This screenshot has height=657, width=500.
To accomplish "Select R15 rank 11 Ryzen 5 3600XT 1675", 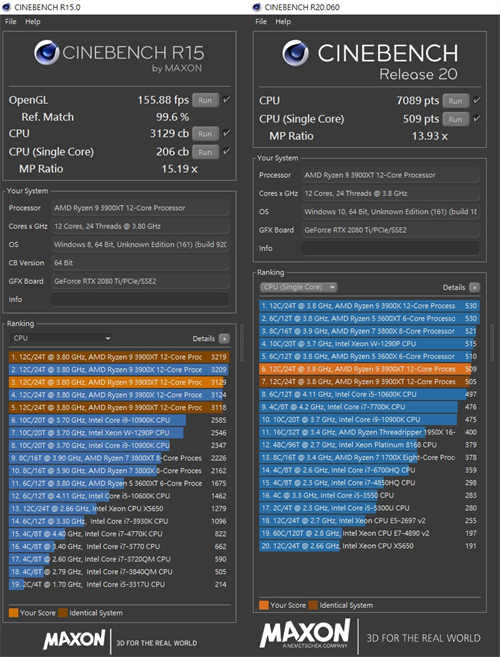I will [119, 483].
